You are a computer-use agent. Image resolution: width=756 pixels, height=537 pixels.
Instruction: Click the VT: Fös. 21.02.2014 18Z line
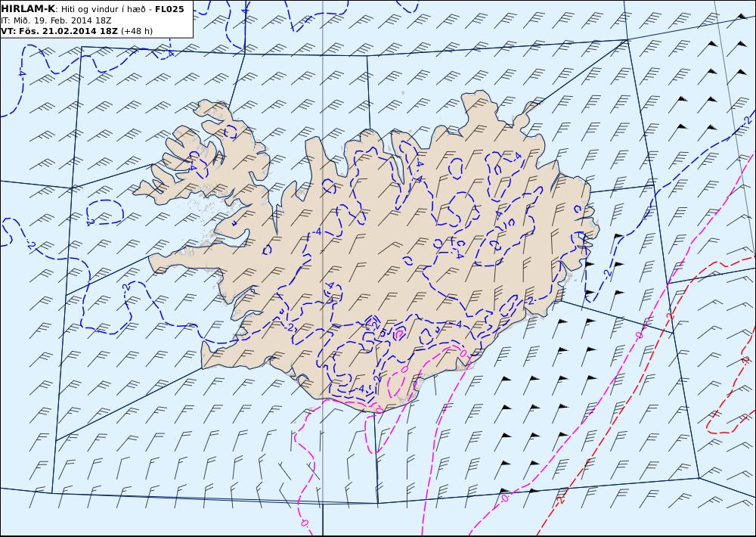click(59, 31)
